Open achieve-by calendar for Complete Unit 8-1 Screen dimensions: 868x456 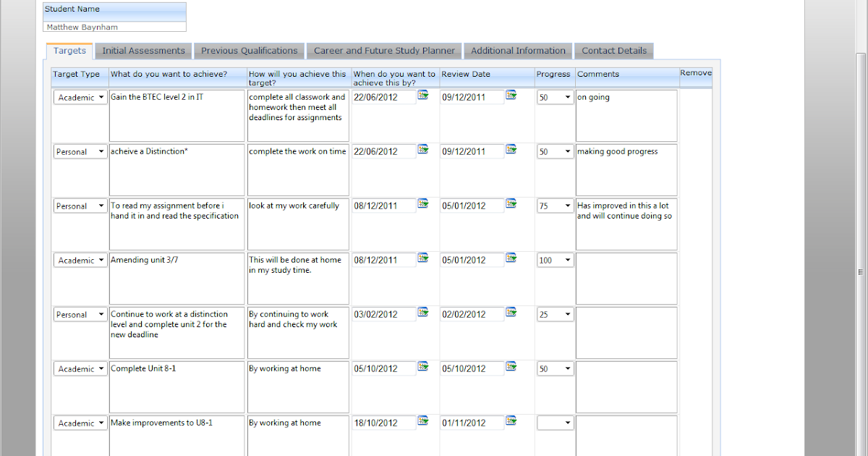(x=423, y=366)
